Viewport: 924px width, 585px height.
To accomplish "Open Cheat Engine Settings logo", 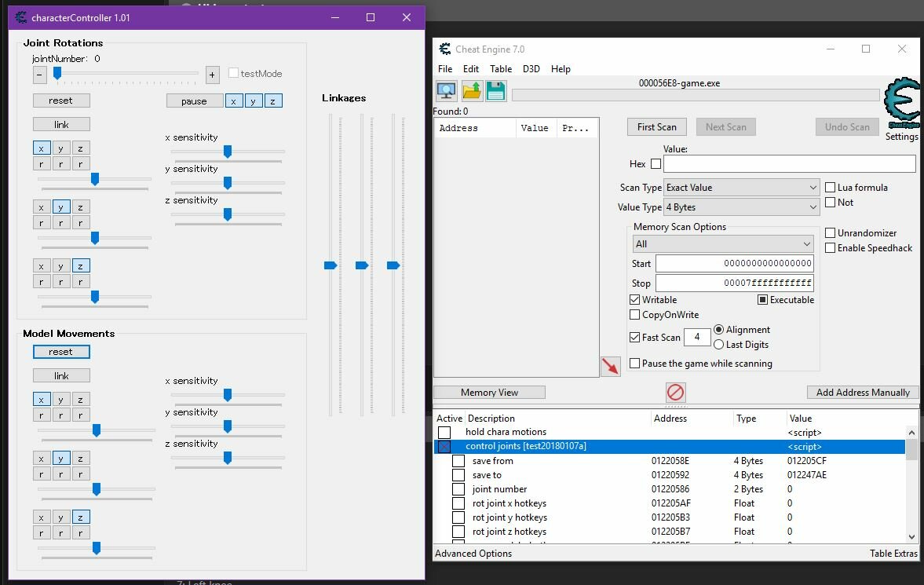I will point(901,103).
